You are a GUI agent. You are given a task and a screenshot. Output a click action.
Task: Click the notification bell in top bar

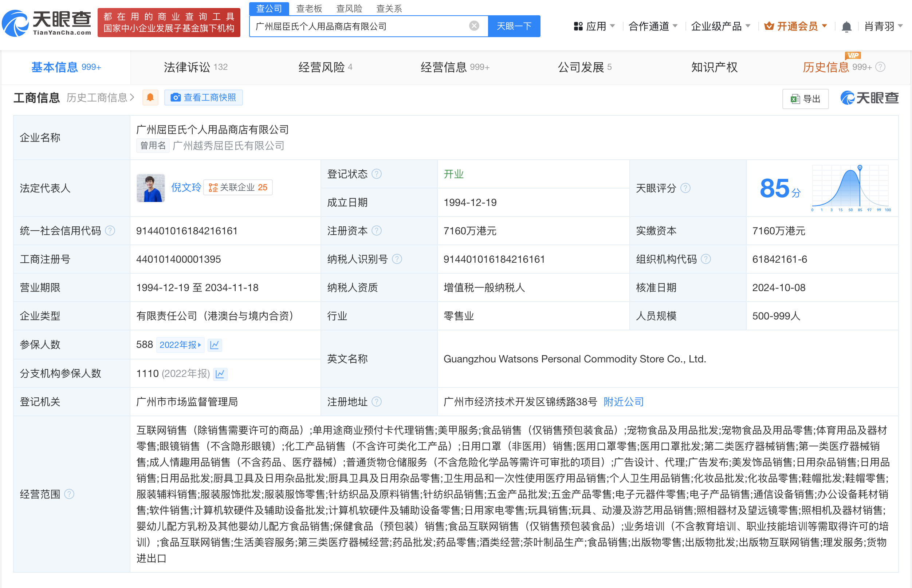(x=846, y=26)
